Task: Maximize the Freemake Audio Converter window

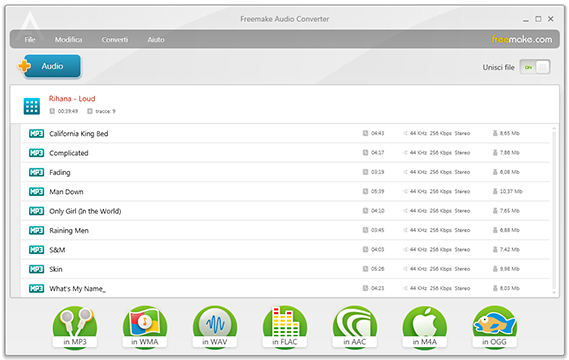Action: (538, 19)
